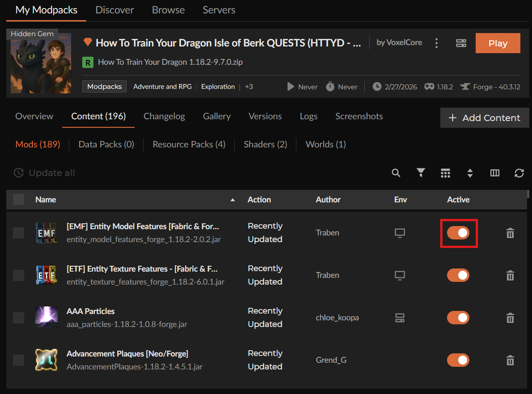Click the EMF mod logo icon

point(46,233)
